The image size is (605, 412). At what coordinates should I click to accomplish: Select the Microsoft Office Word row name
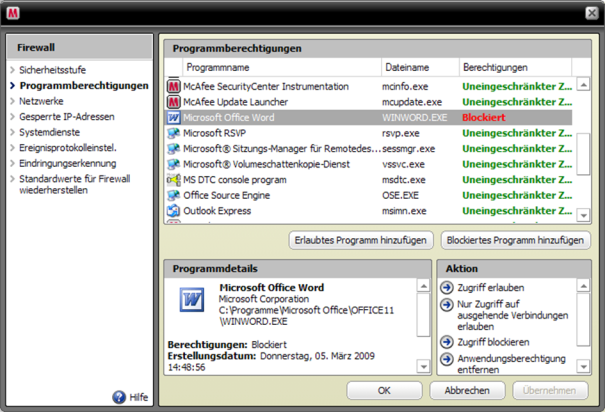(x=229, y=118)
